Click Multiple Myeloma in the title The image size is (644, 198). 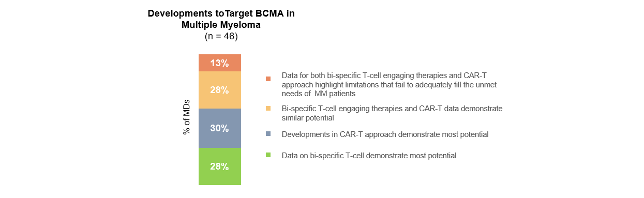click(221, 24)
